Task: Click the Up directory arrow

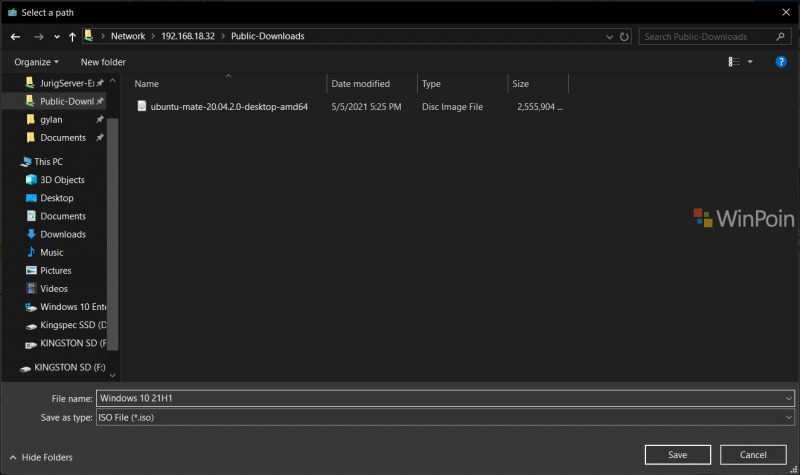Action: click(73, 37)
